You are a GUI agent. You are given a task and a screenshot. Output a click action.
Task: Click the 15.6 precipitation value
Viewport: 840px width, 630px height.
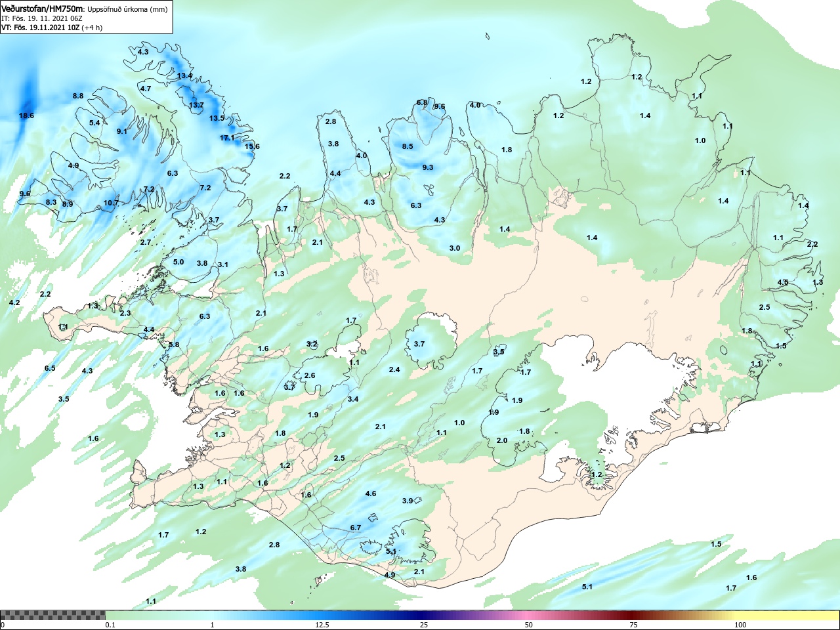coord(252,146)
